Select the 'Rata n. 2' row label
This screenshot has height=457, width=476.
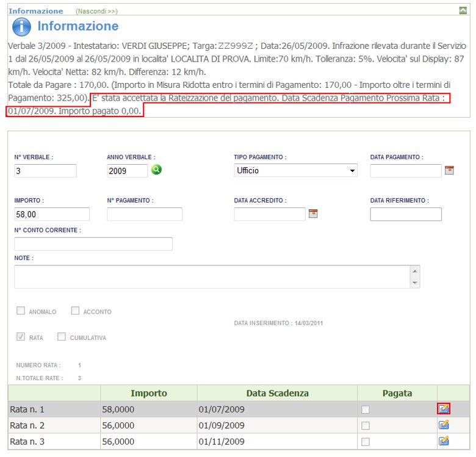[27, 425]
